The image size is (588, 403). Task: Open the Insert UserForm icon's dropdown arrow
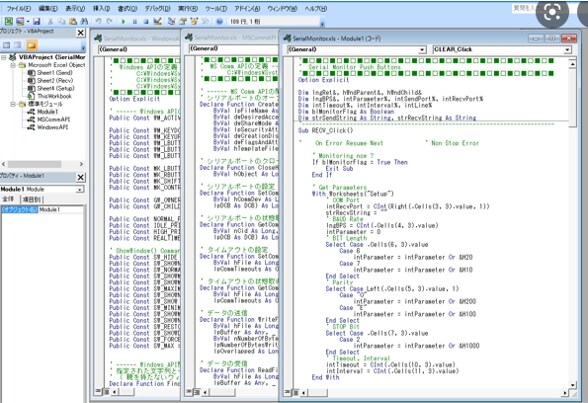27,22
